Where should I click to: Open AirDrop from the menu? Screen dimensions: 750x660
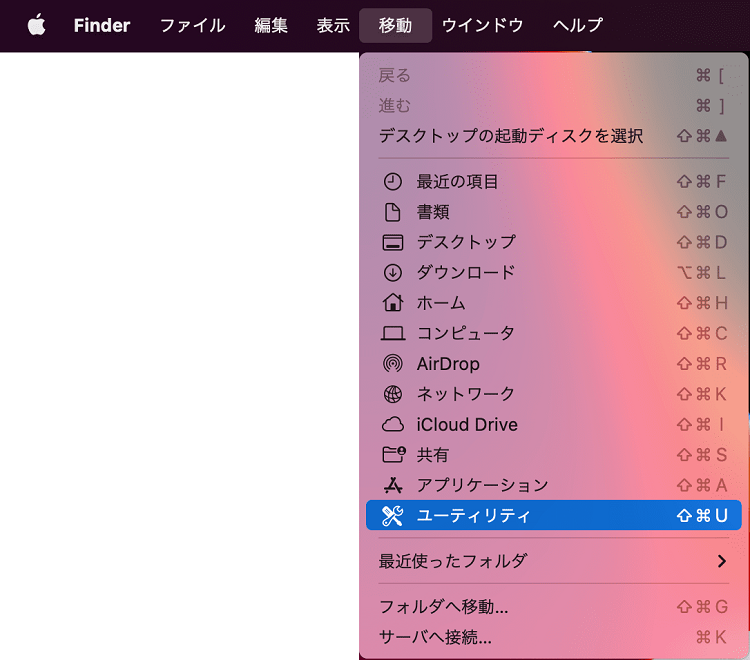[553, 364]
